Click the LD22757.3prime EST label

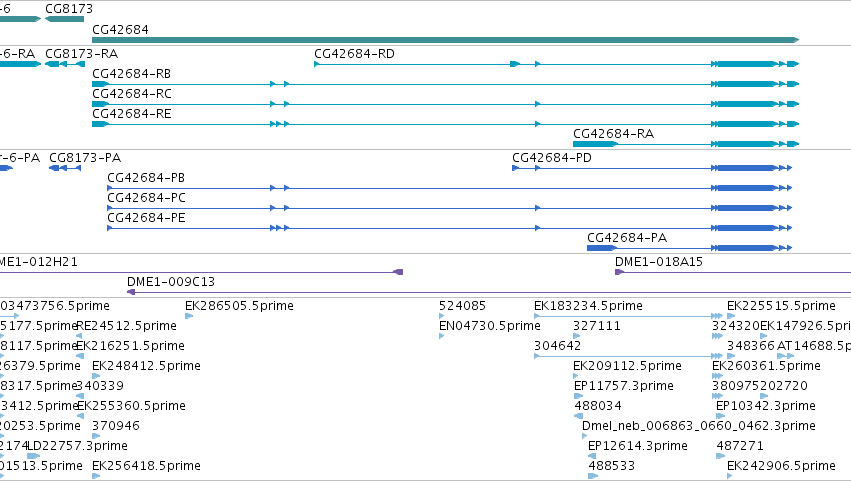click(78, 446)
